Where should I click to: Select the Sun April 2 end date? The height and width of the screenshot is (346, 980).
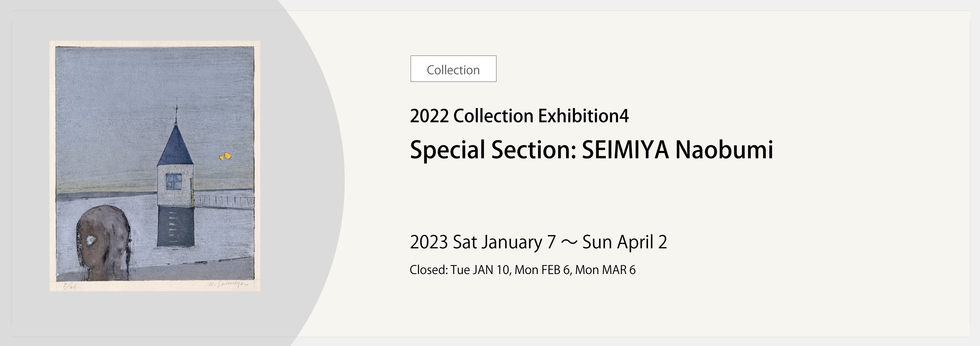pyautogui.click(x=625, y=242)
